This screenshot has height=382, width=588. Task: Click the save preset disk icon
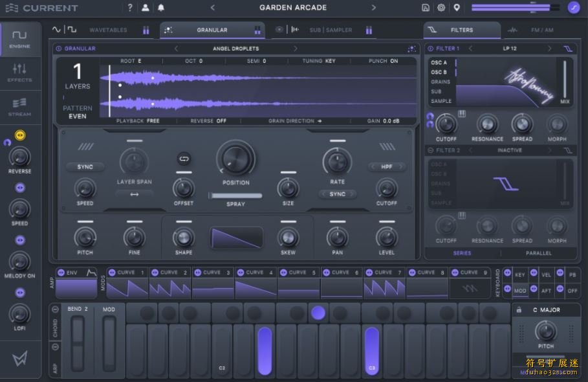425,8
